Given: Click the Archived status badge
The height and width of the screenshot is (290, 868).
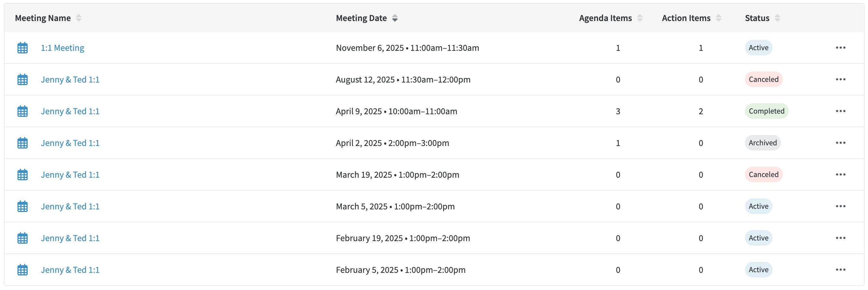Looking at the screenshot, I should (762, 143).
